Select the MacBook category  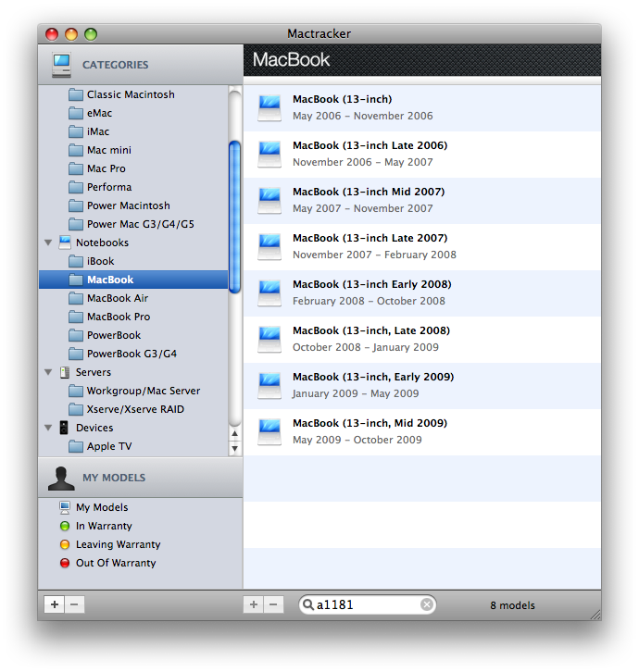(133, 280)
